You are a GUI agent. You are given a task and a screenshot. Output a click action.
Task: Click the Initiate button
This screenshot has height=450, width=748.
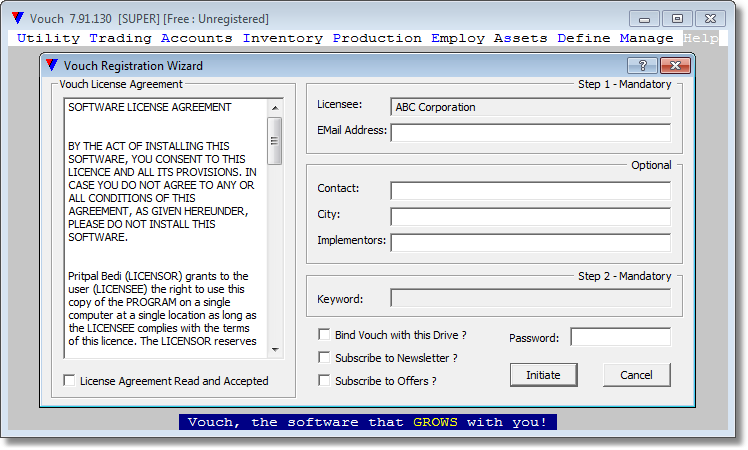pyautogui.click(x=543, y=375)
